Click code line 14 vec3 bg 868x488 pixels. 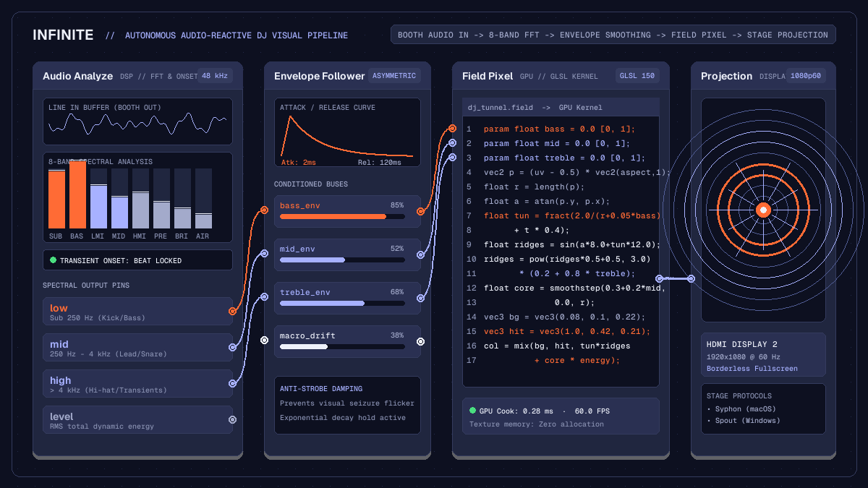point(564,317)
